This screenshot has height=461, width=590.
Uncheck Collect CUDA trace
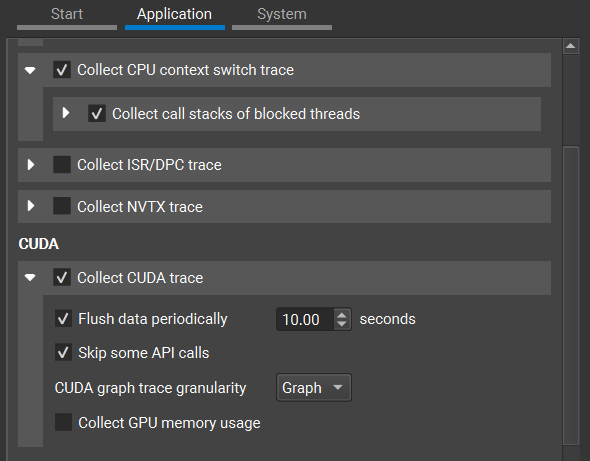[62, 278]
